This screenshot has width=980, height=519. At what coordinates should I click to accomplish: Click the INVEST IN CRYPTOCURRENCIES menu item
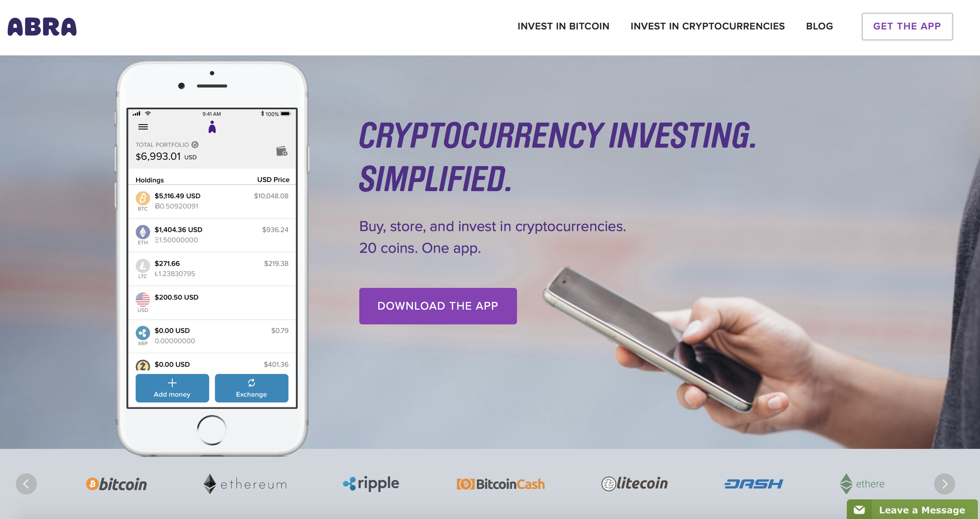tap(708, 26)
